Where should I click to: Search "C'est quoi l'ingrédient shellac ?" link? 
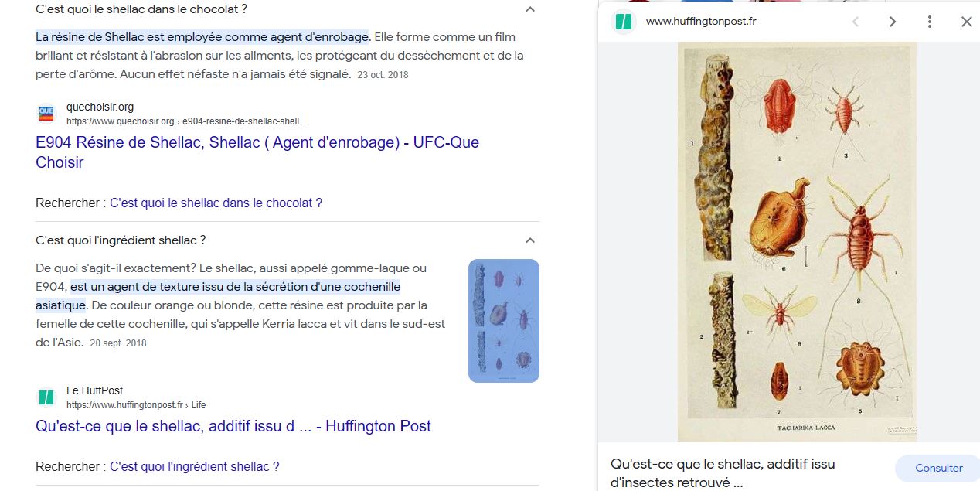[194, 466]
